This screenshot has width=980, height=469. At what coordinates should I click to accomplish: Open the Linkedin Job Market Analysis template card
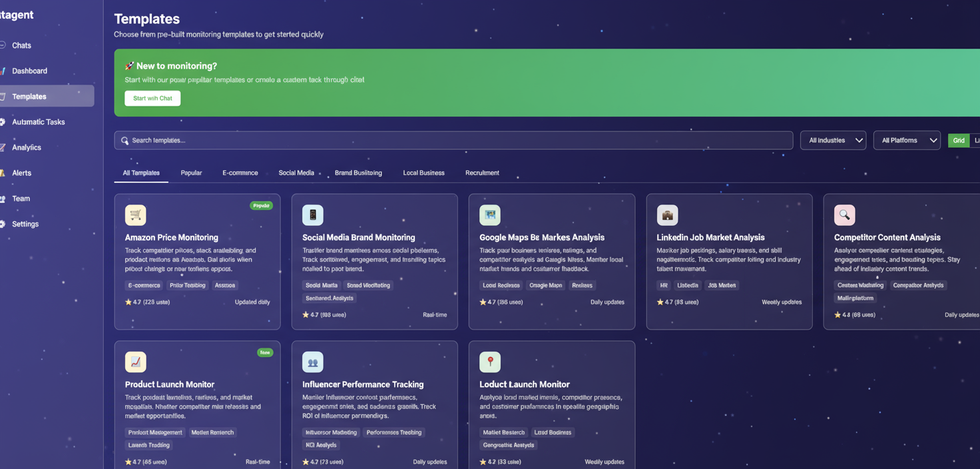[729, 260]
